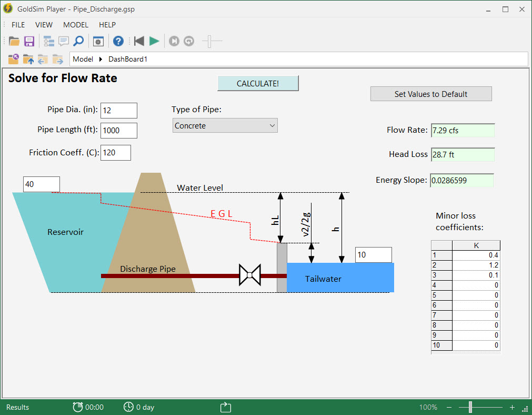Open the VIEW menu
This screenshot has height=415, width=532.
click(x=44, y=25)
